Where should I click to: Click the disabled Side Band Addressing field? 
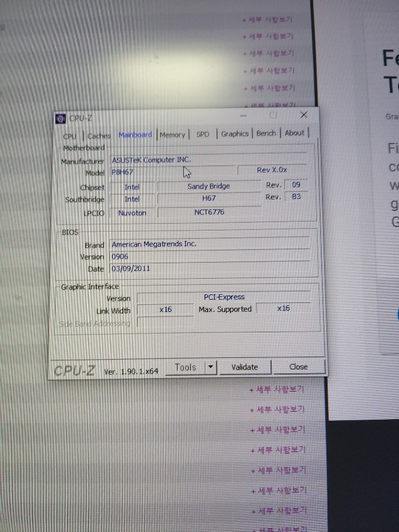point(165,322)
